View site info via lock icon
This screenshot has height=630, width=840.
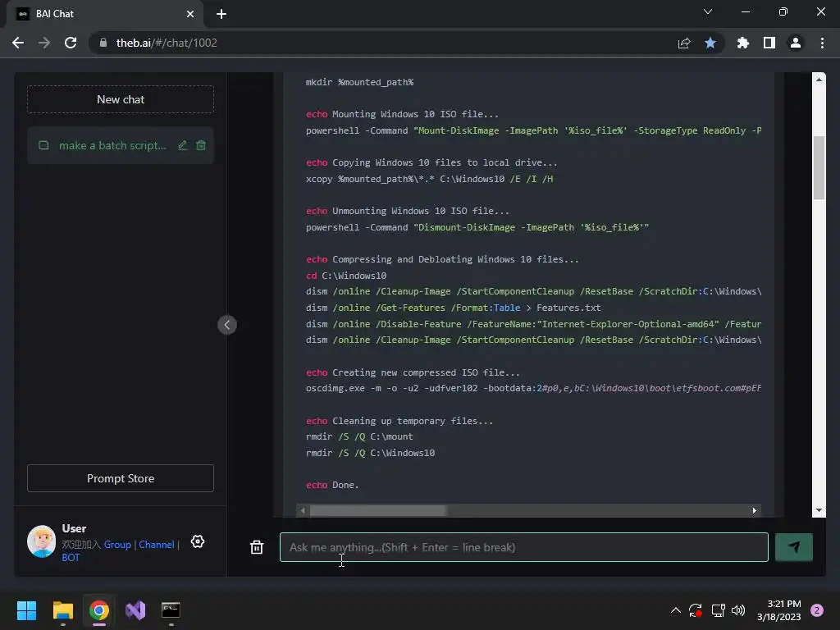pyautogui.click(x=103, y=43)
